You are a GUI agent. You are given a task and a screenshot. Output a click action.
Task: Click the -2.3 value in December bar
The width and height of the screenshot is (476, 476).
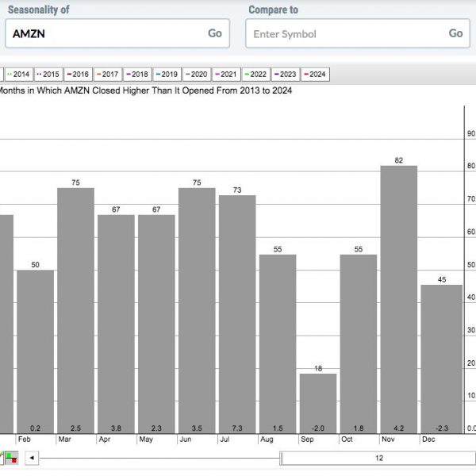tap(442, 428)
